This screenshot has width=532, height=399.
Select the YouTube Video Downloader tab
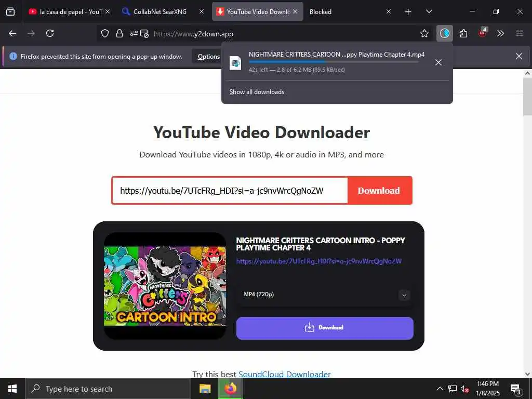click(x=257, y=12)
